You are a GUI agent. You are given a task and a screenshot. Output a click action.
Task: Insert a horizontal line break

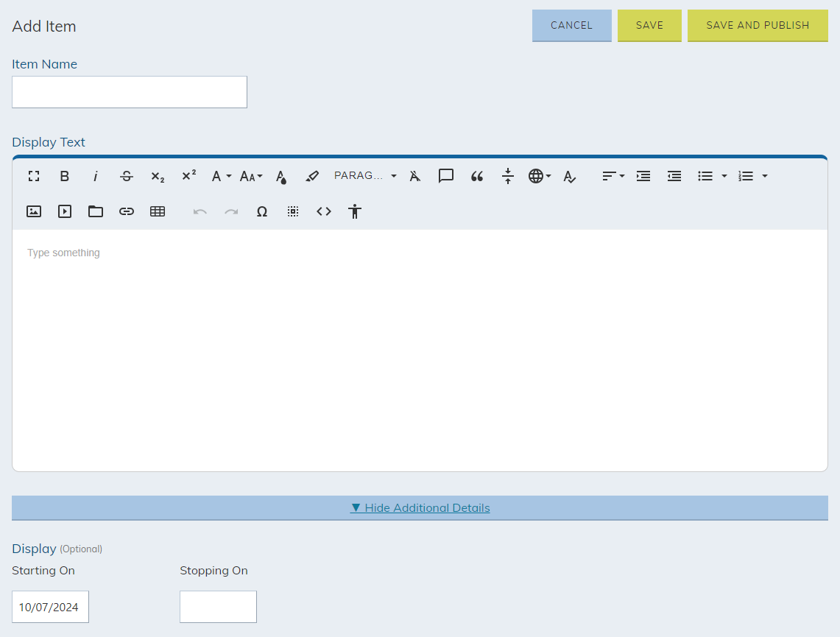[x=508, y=176]
